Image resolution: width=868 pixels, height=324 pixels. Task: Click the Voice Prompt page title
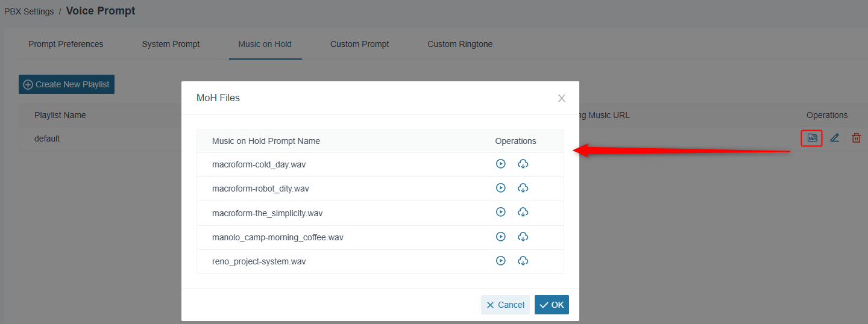(x=101, y=11)
